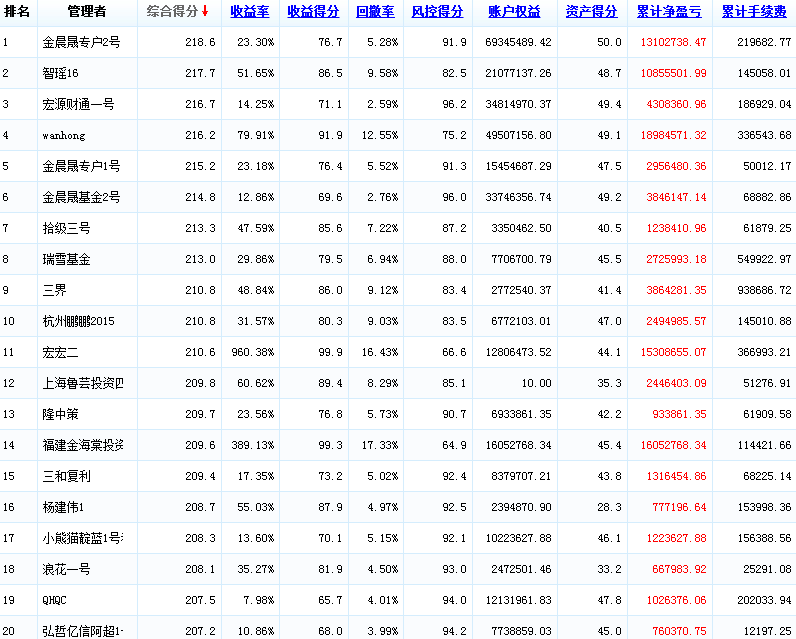
Task: Select the 瑞雪基金 manager entry
Action: [x=67, y=259]
